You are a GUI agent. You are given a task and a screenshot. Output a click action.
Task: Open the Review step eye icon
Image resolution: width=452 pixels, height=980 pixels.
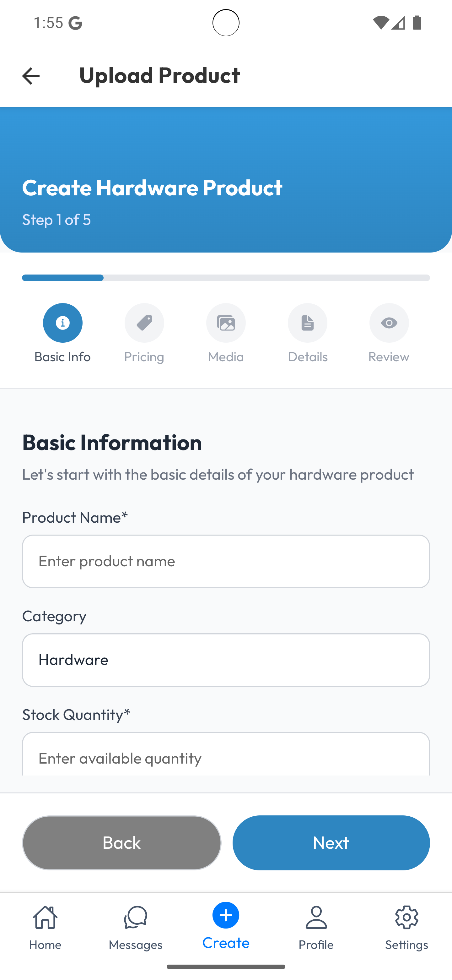pyautogui.click(x=389, y=323)
